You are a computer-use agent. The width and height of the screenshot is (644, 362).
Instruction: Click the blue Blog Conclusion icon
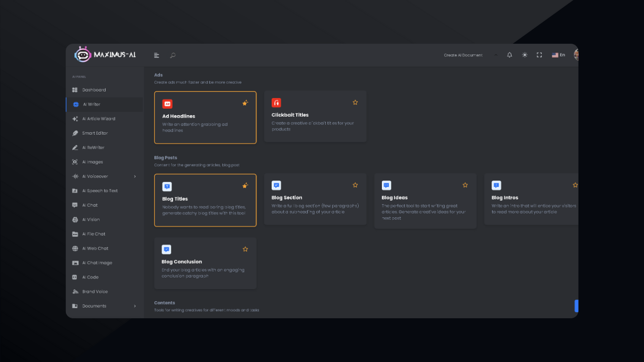[167, 249]
